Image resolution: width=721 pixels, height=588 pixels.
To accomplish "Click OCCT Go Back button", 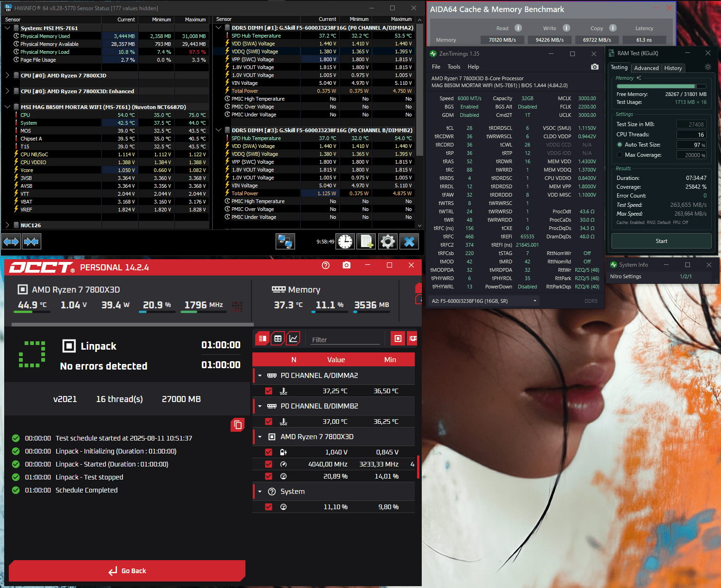I will point(127,571).
